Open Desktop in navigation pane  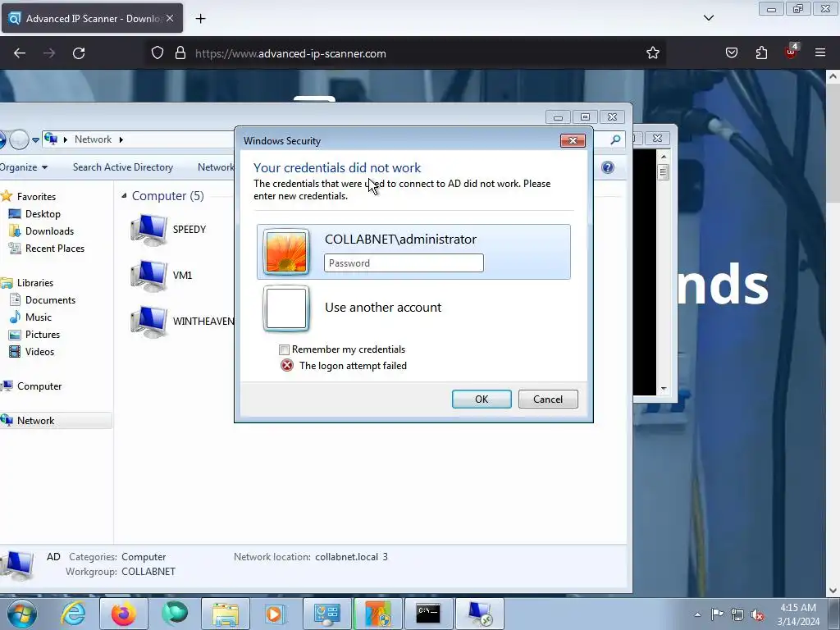pos(43,214)
